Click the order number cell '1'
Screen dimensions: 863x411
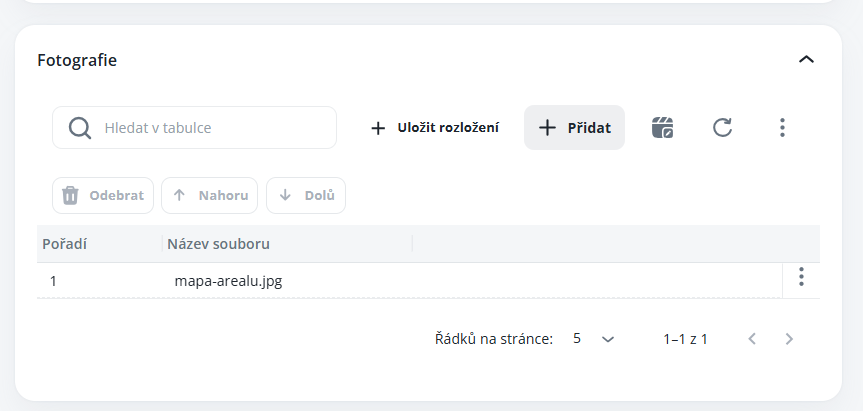click(53, 281)
